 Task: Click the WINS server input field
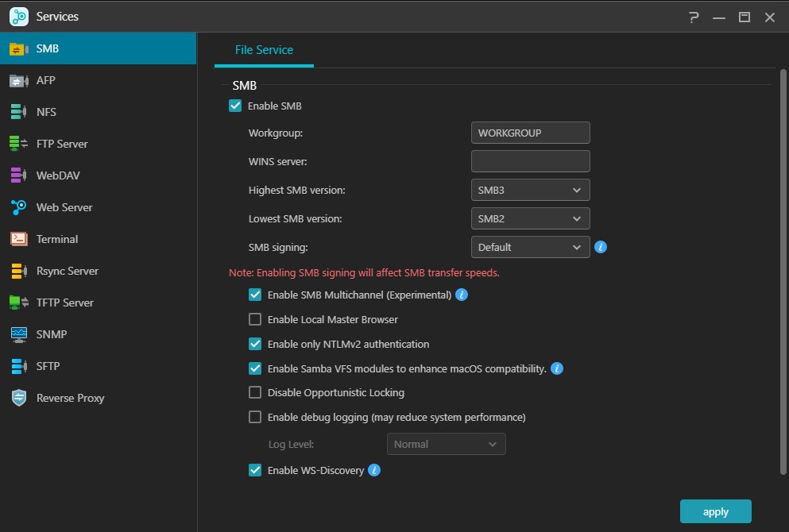[530, 161]
